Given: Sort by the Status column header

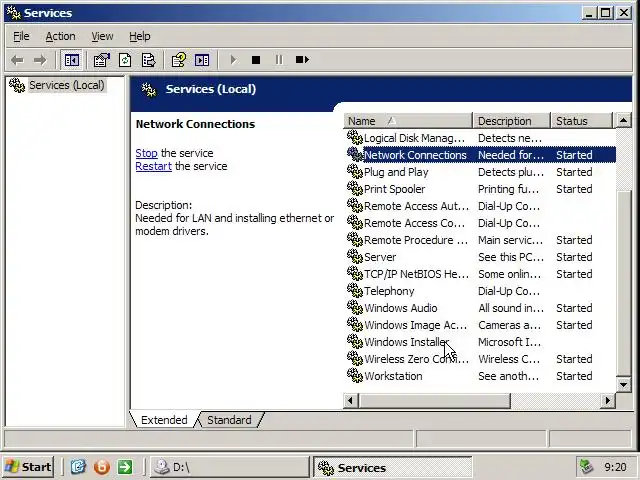Looking at the screenshot, I should coord(582,121).
